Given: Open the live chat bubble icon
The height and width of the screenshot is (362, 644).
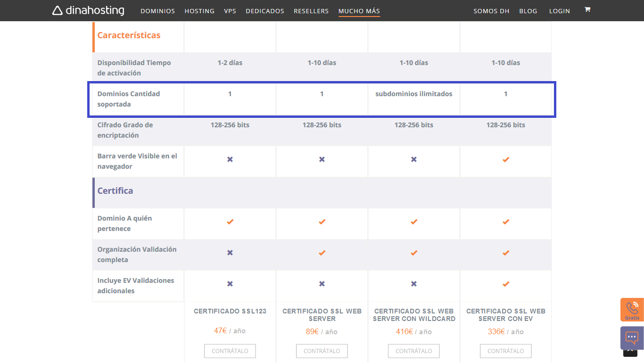Looking at the screenshot, I should click(632, 337).
